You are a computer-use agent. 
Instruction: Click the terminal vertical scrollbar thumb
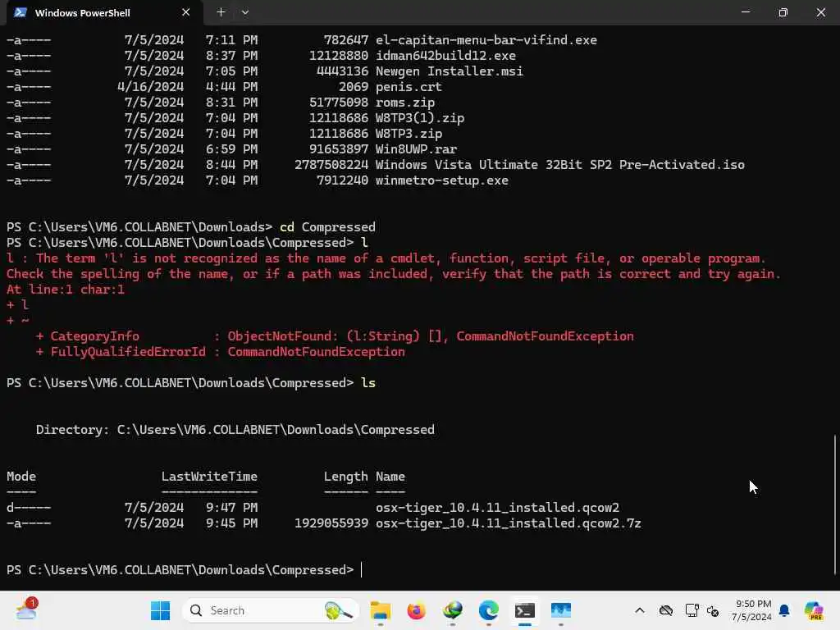pyautogui.click(x=835, y=504)
